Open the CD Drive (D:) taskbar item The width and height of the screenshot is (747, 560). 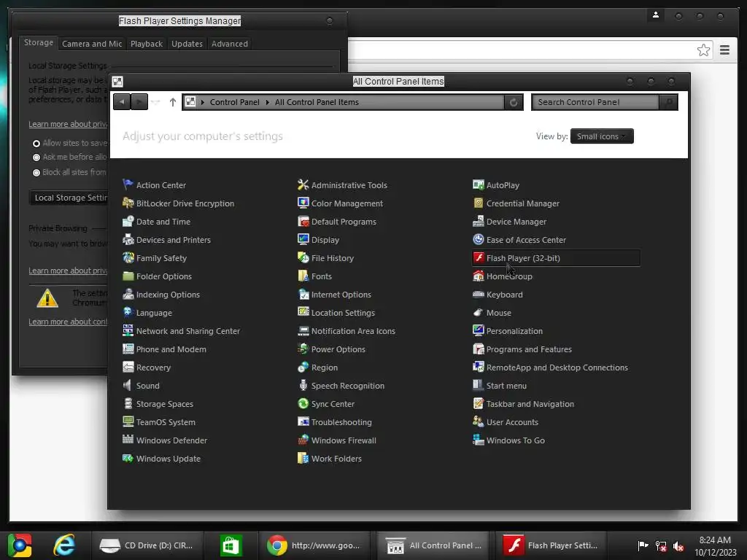click(146, 545)
